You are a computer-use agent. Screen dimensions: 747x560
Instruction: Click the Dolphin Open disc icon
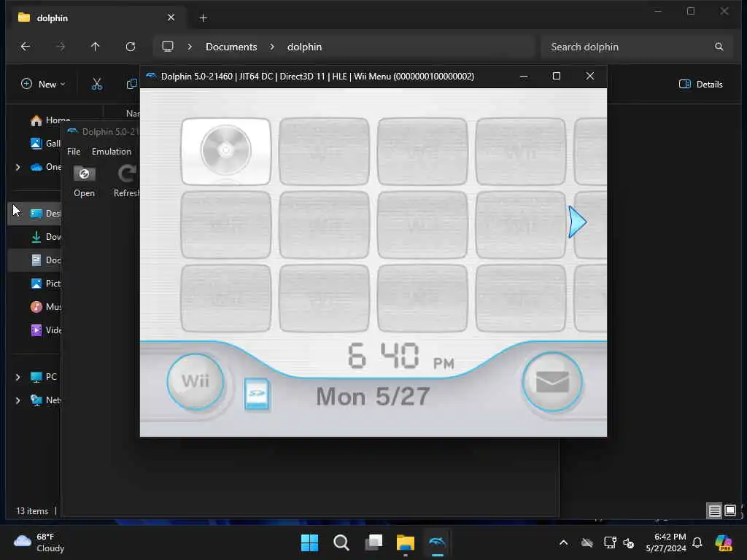(x=85, y=174)
